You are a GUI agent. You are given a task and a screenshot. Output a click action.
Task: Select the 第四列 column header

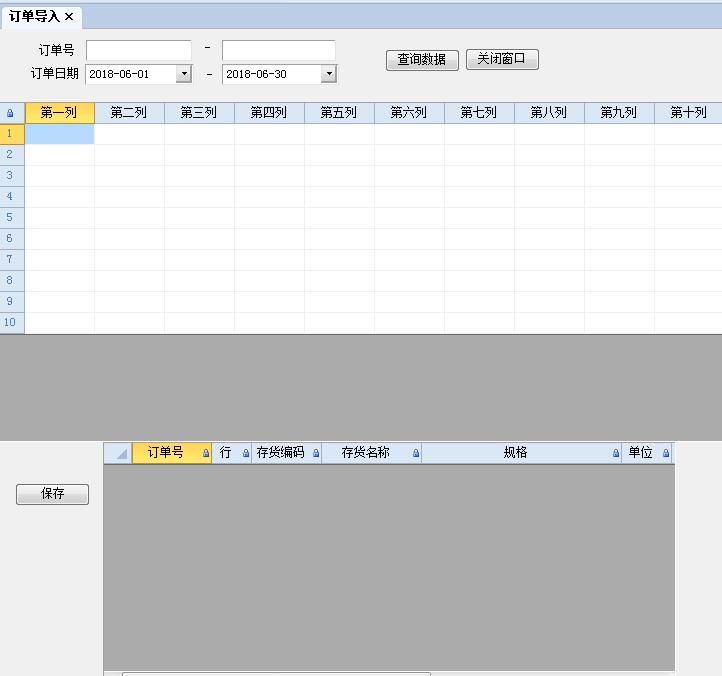(269, 113)
